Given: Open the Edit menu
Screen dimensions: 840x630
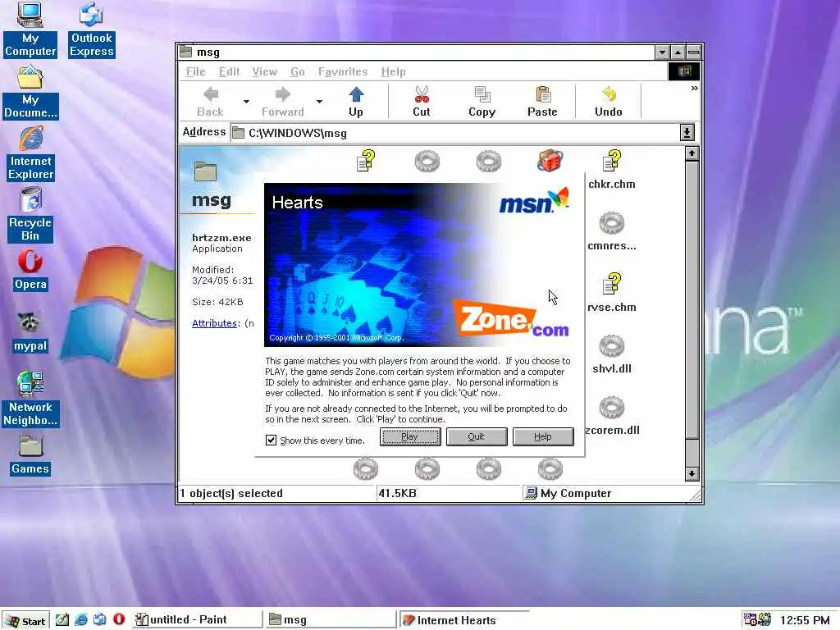Looking at the screenshot, I should (229, 71).
